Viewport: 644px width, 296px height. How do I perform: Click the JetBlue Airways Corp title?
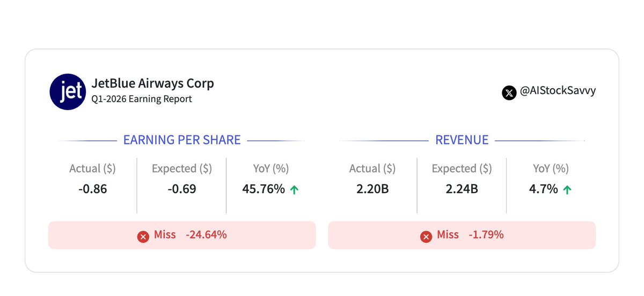[x=152, y=83]
